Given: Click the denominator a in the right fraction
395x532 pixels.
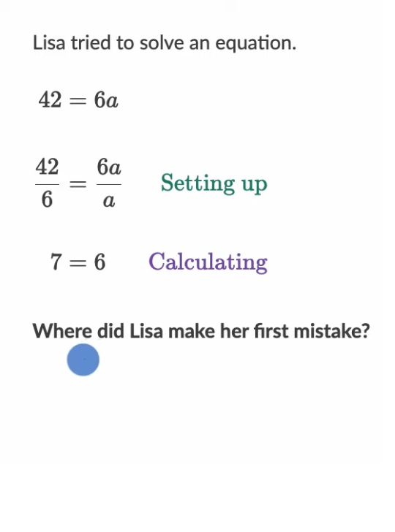Looking at the screenshot, I should [109, 200].
